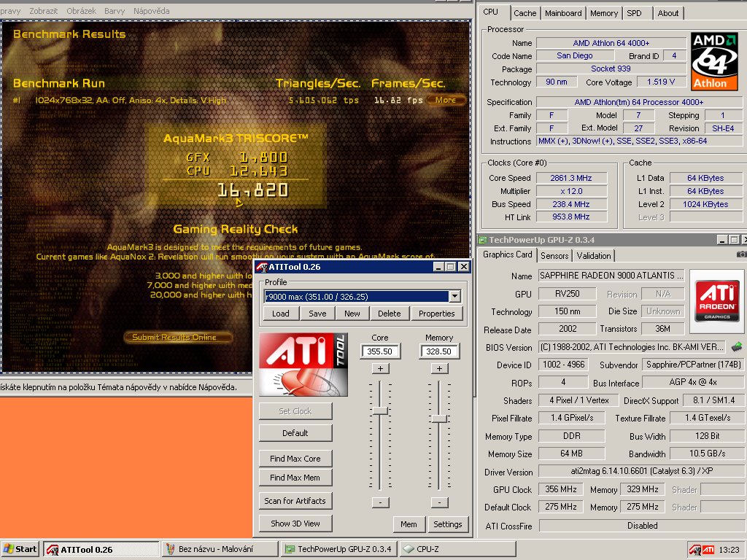Click the ATITool logo image
The height and width of the screenshot is (560, 747).
(303, 365)
